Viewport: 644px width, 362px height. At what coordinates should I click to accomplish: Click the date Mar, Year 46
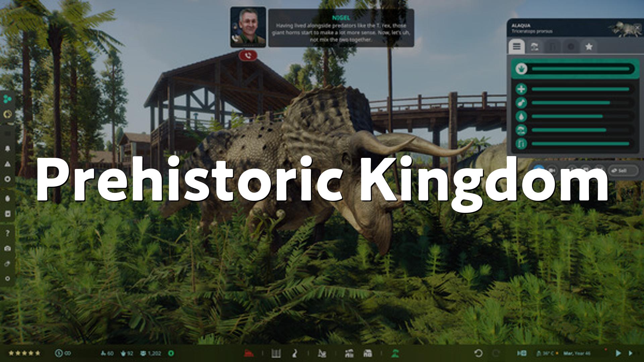pos(577,353)
